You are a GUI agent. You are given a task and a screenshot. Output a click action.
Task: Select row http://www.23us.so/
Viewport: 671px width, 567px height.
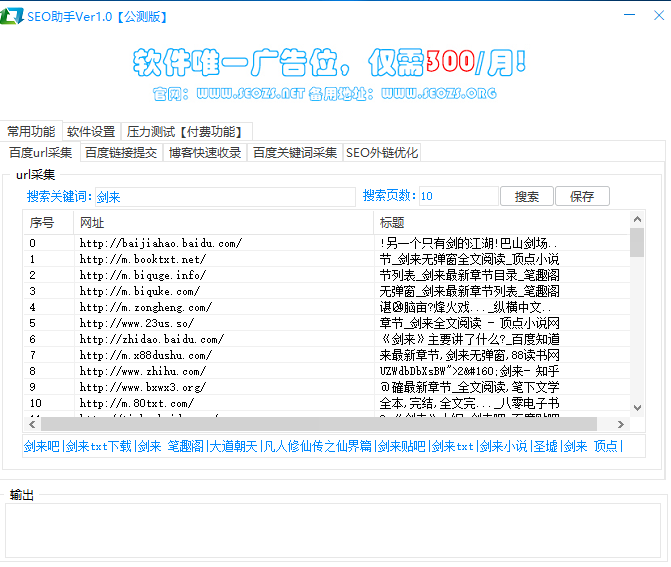[327, 323]
